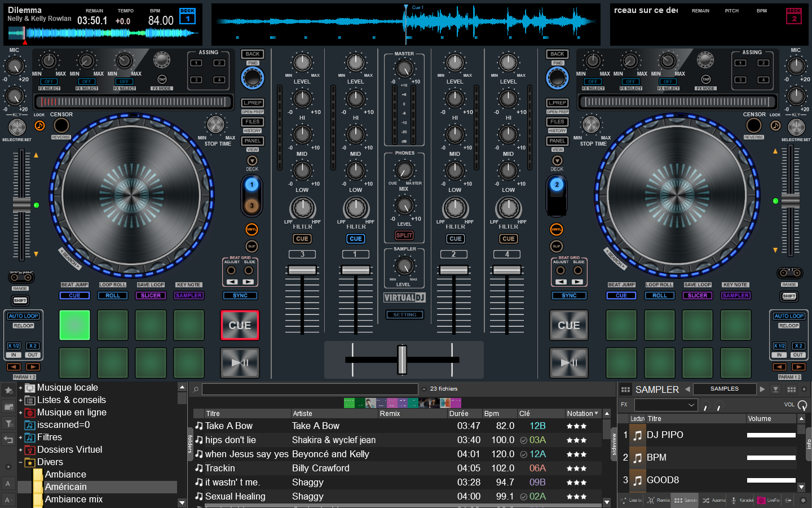
Task: Toggle the SPLIT button in phones section
Action: coord(404,235)
